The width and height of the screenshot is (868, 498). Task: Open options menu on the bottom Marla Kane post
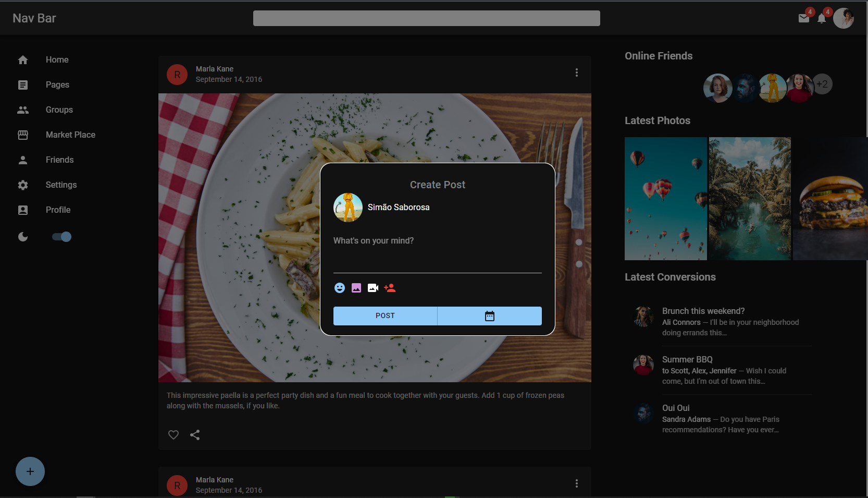click(577, 483)
